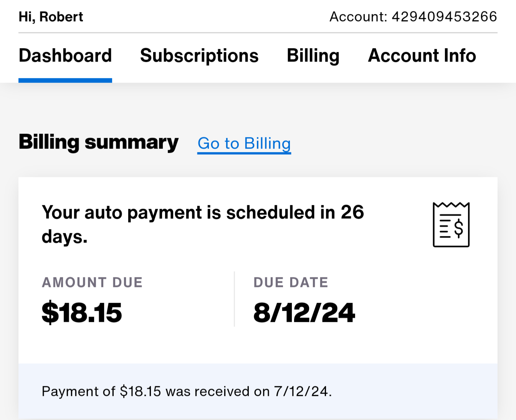Open the Account Info tab

click(x=422, y=56)
